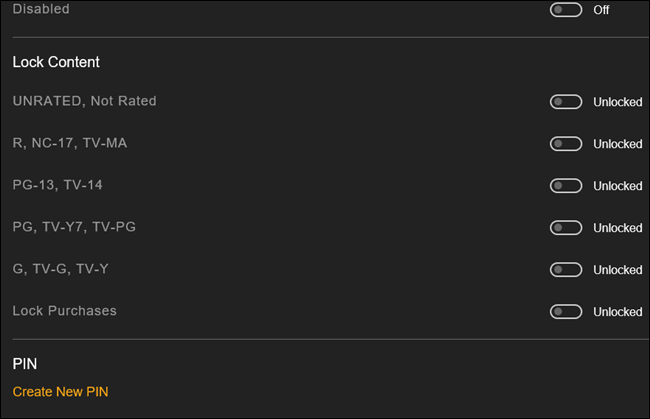650x419 pixels.
Task: Click Unlocked label for R, NC-17 row
Action: (x=618, y=144)
